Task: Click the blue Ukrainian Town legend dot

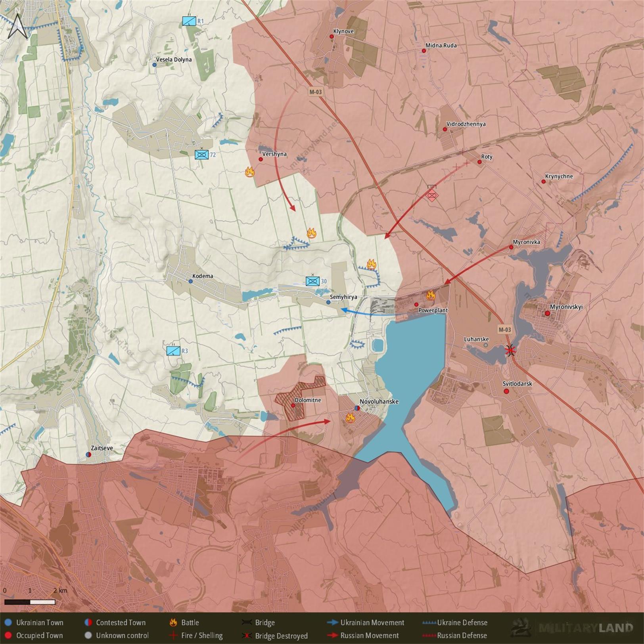Action: pos(8,623)
